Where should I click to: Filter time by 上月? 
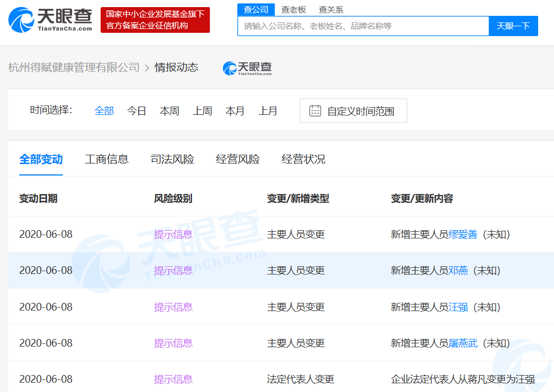tap(268, 111)
